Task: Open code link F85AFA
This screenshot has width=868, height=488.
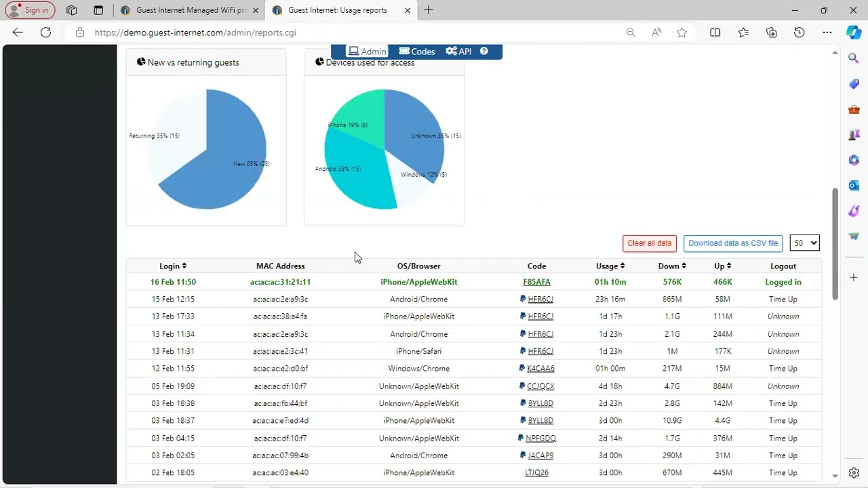Action: (x=536, y=282)
